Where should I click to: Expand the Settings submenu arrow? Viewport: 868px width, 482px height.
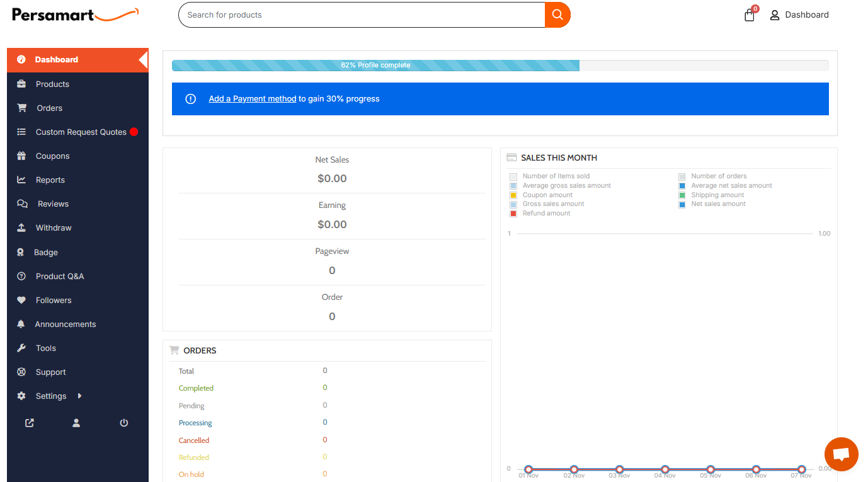click(x=79, y=396)
